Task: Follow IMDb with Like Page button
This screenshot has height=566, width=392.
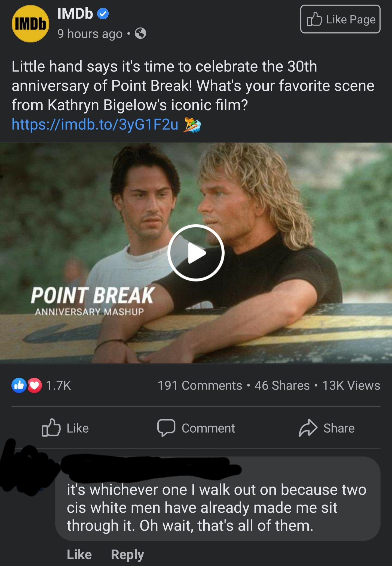Action: [x=340, y=19]
